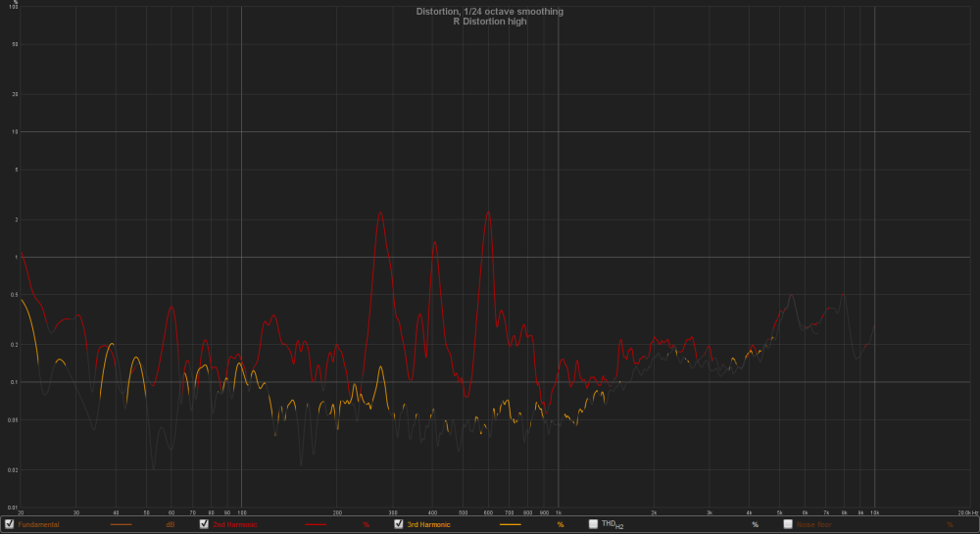Click the 3rd Harmonic yellow line swatch
The height and width of the screenshot is (534, 980).
click(510, 524)
